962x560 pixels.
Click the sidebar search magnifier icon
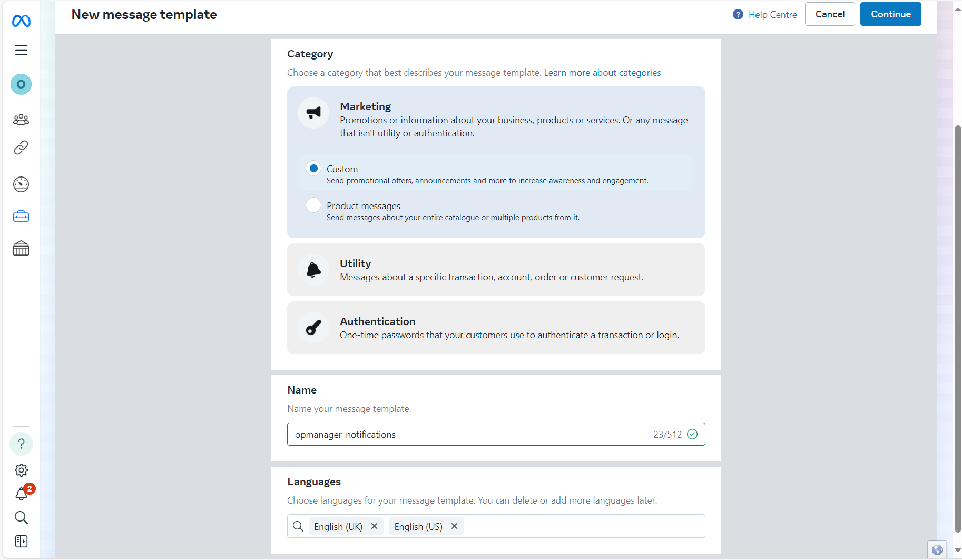coord(21,517)
